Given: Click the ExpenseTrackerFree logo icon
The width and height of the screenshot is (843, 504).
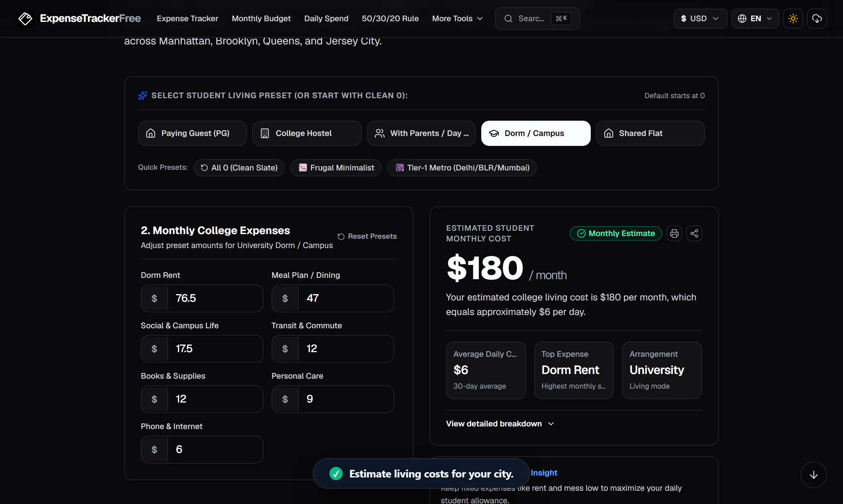Looking at the screenshot, I should pos(25,18).
